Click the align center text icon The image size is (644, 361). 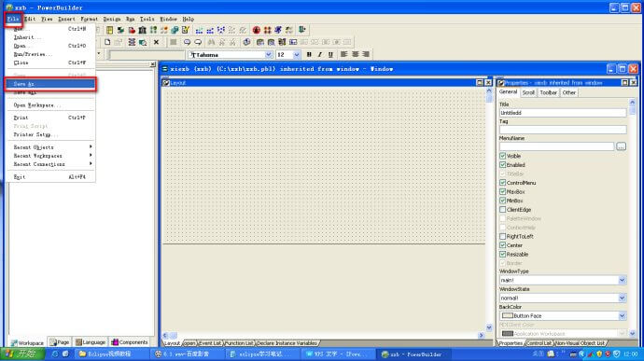(355, 55)
